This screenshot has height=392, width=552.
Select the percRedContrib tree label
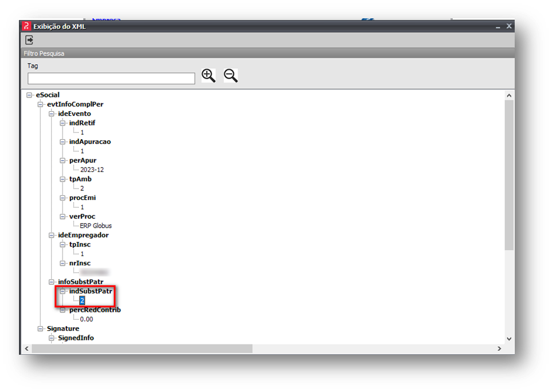coord(95,310)
